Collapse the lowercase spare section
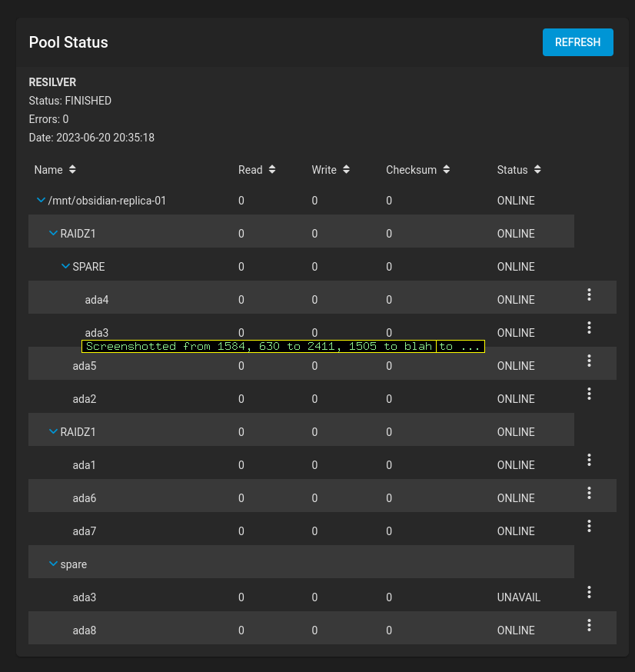635x672 pixels. pyautogui.click(x=53, y=564)
